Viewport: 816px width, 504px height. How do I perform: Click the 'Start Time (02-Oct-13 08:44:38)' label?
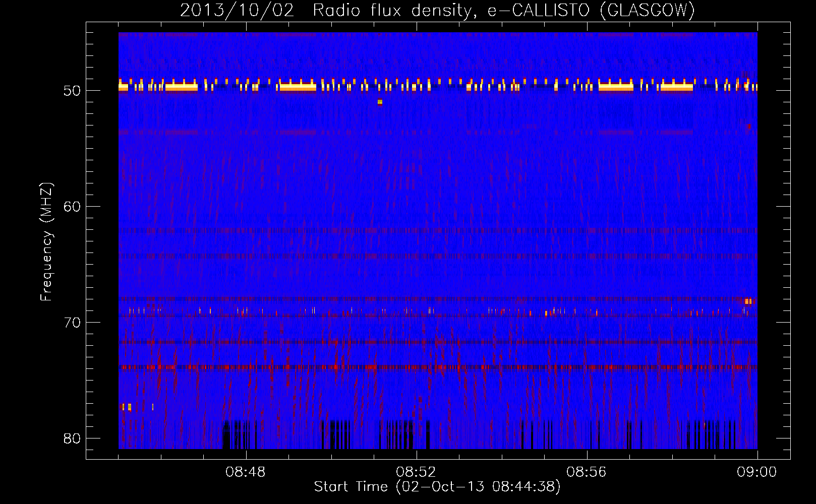pos(437,487)
